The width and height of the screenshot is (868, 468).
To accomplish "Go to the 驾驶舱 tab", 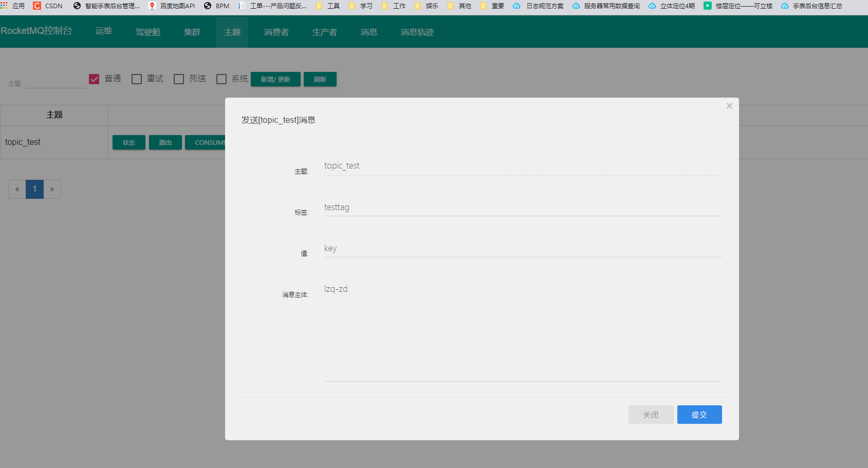I will pos(148,32).
